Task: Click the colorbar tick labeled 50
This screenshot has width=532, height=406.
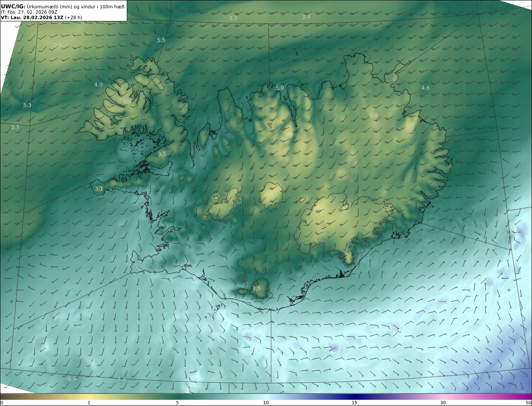Action: tap(528, 403)
